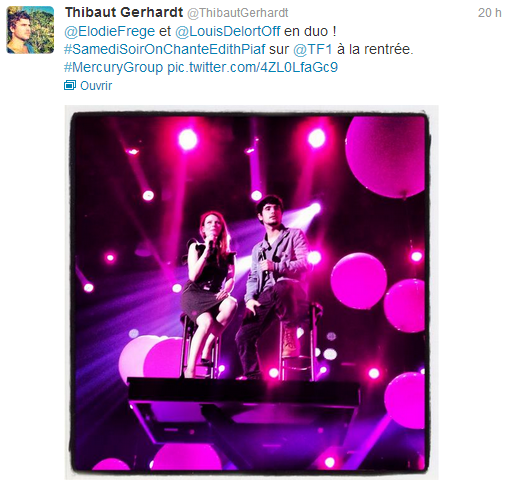Click the tweet text 'en duo !'

pos(310,31)
